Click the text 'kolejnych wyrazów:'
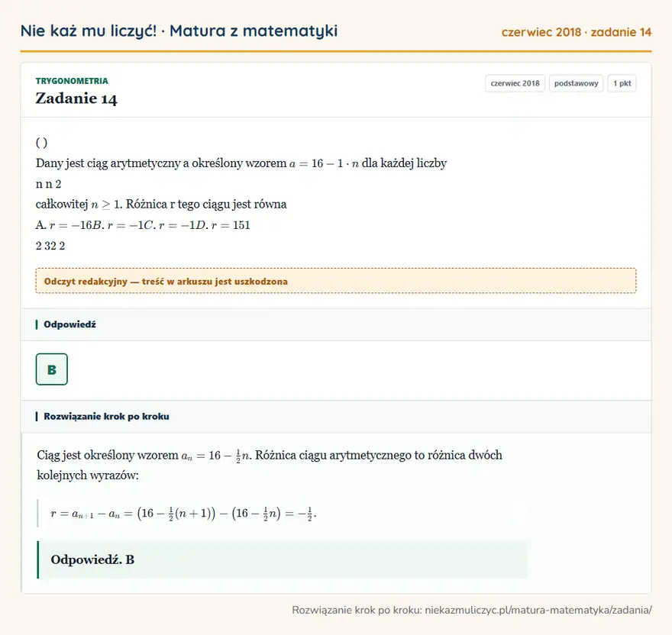This screenshot has width=672, height=635. 88,475
